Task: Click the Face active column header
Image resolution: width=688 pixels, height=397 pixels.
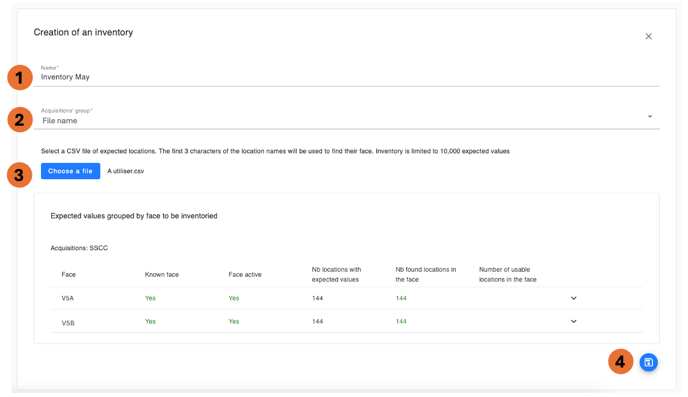Action: pos(245,275)
